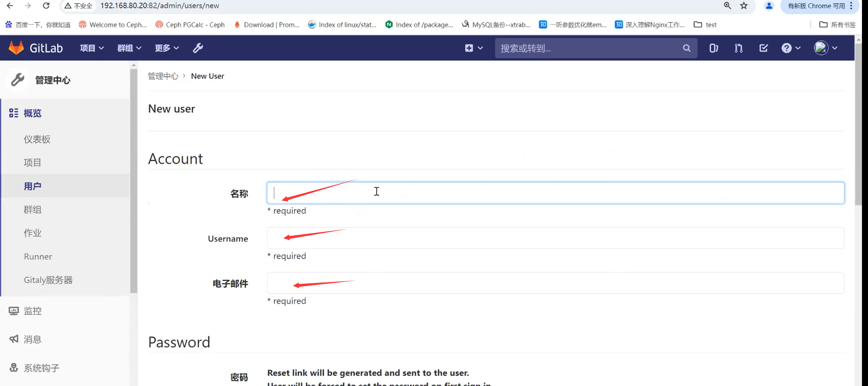This screenshot has width=868, height=386.
Task: Open Runner in the sidebar
Action: click(x=38, y=256)
